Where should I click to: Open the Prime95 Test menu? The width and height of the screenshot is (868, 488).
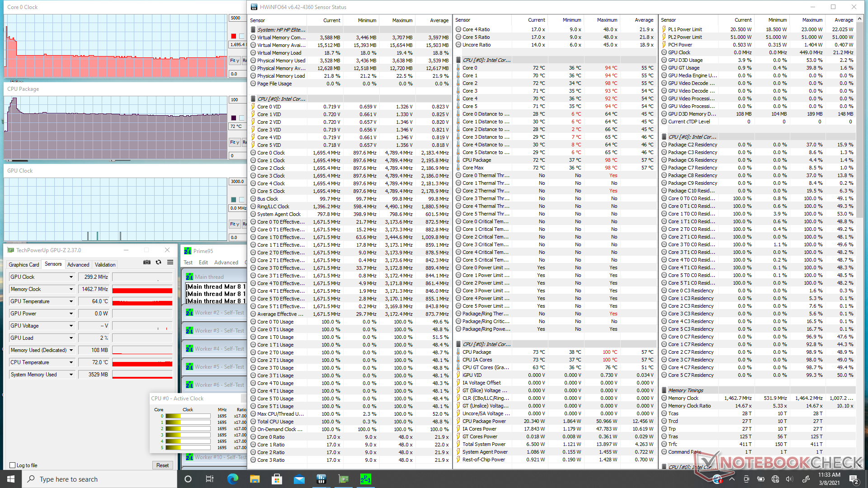(x=188, y=263)
